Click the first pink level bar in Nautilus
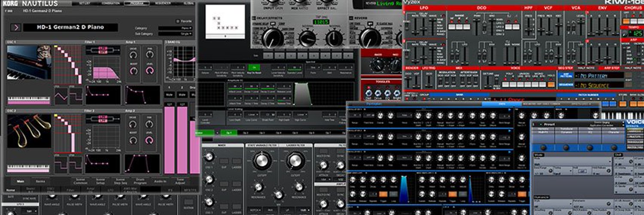The height and width of the screenshot is (215, 644). click(x=170, y=140)
